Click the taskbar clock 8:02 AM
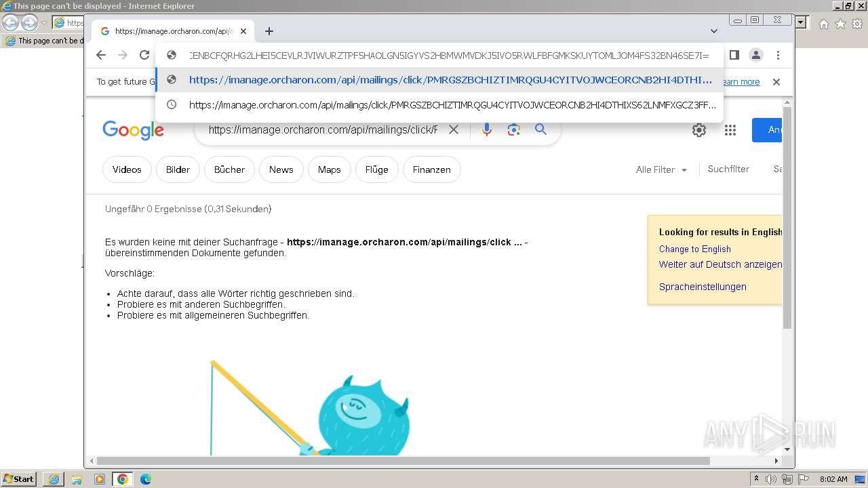The image size is (868, 488). [833, 479]
